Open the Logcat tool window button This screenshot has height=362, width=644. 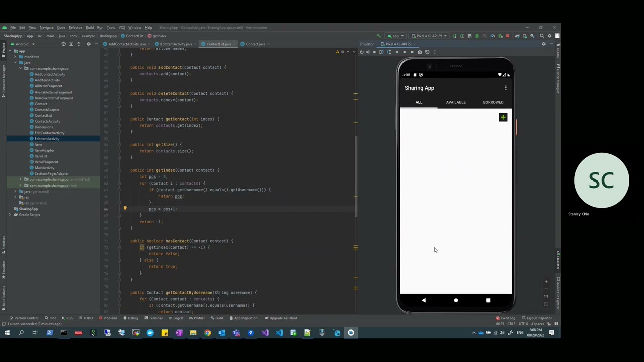[x=176, y=318]
